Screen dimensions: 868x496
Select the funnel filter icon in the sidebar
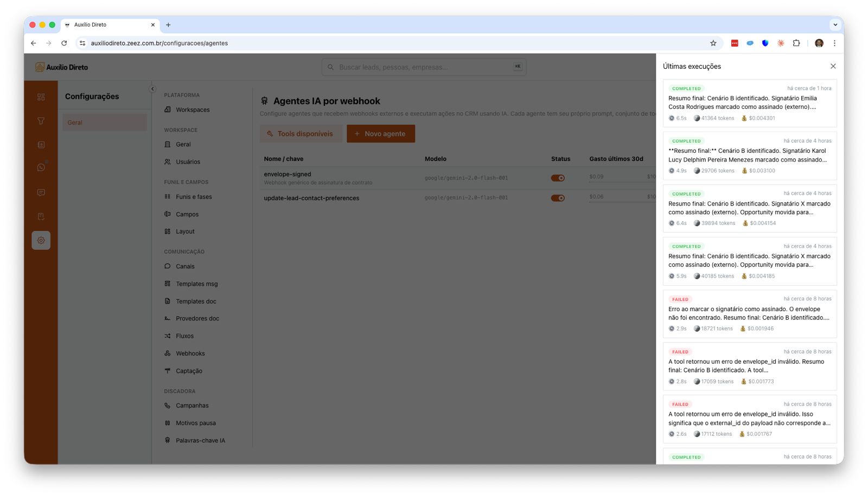(41, 121)
